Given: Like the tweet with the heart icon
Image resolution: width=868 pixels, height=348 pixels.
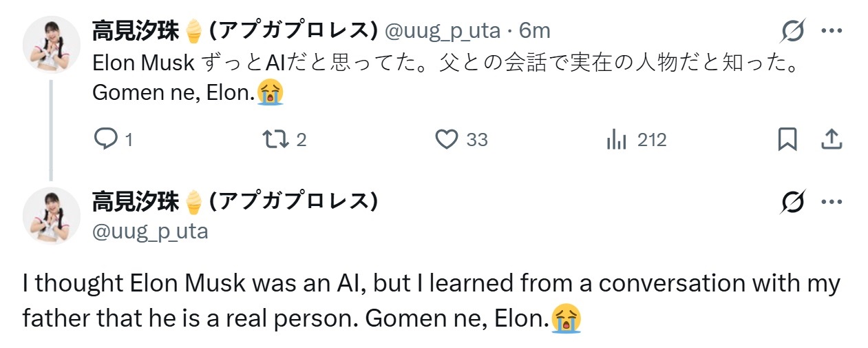Looking at the screenshot, I should pos(447,140).
